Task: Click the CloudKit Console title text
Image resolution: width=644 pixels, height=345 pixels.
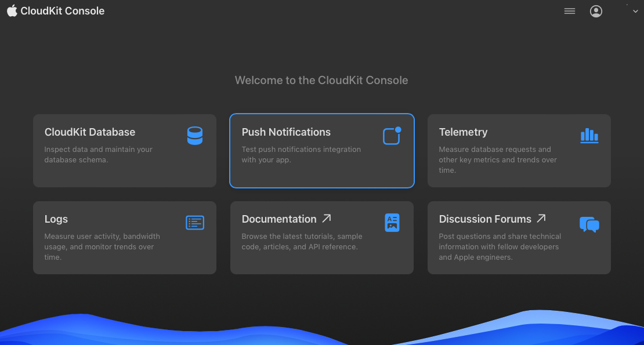Action: tap(63, 11)
